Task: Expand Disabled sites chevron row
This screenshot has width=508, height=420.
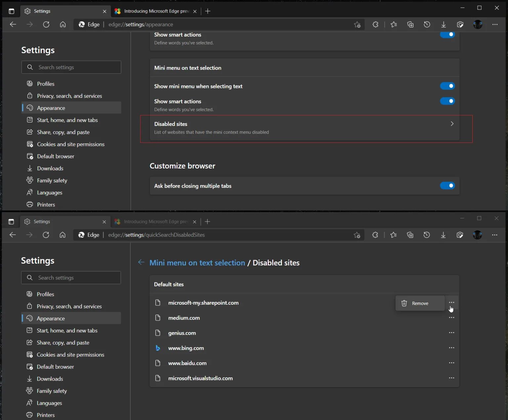Action: click(x=452, y=124)
